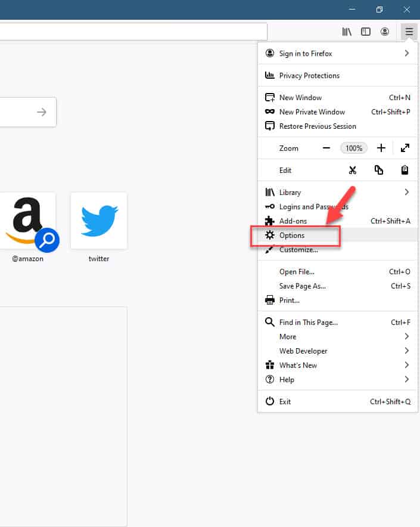Viewport: 420px width, 527px height.
Task: Expand the What's New submenu chevron
Action: pos(406,365)
